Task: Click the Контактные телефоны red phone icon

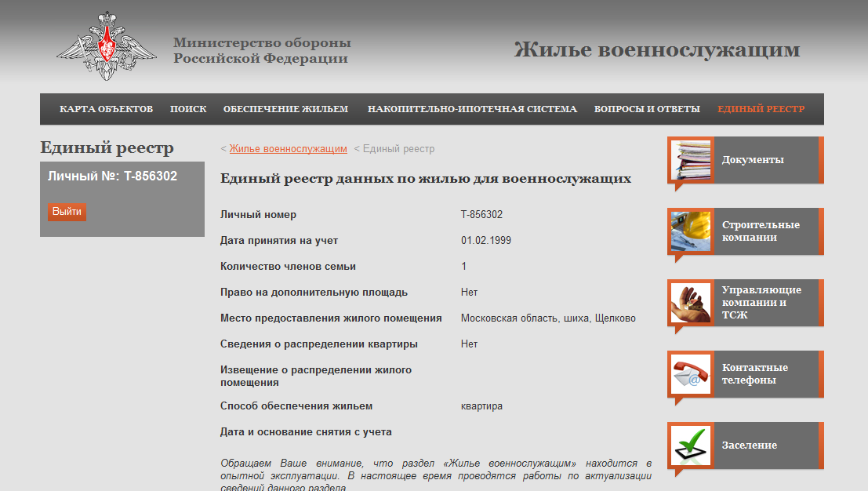Action: (691, 374)
